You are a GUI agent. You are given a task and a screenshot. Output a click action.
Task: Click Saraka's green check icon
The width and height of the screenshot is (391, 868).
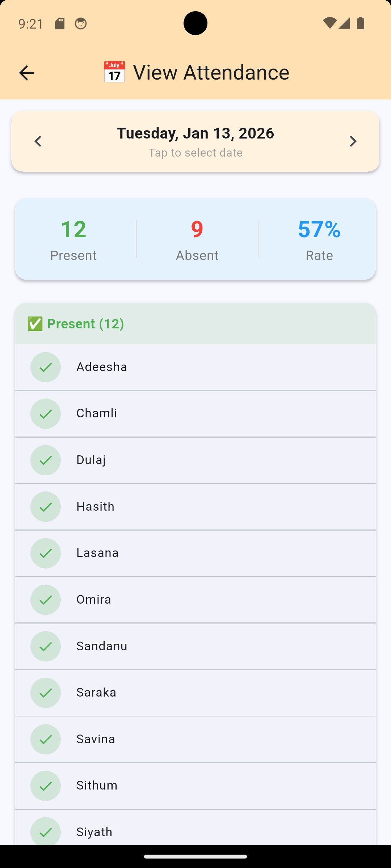tap(46, 693)
